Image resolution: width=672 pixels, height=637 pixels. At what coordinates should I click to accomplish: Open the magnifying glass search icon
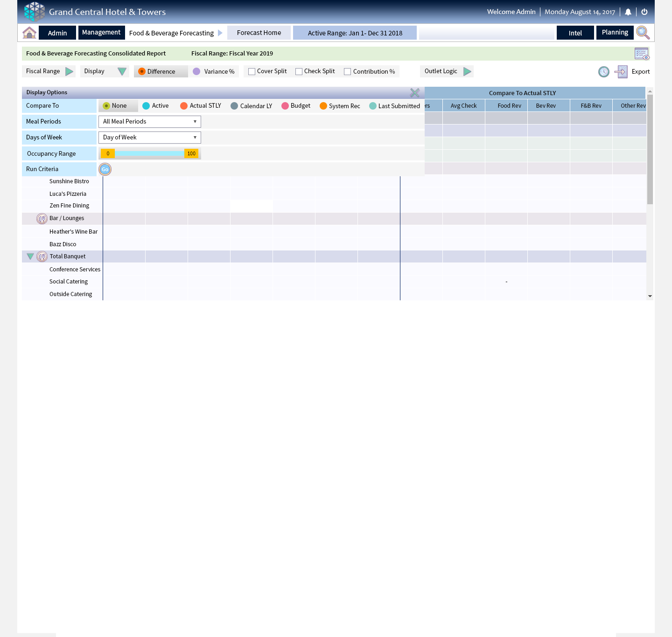click(643, 33)
